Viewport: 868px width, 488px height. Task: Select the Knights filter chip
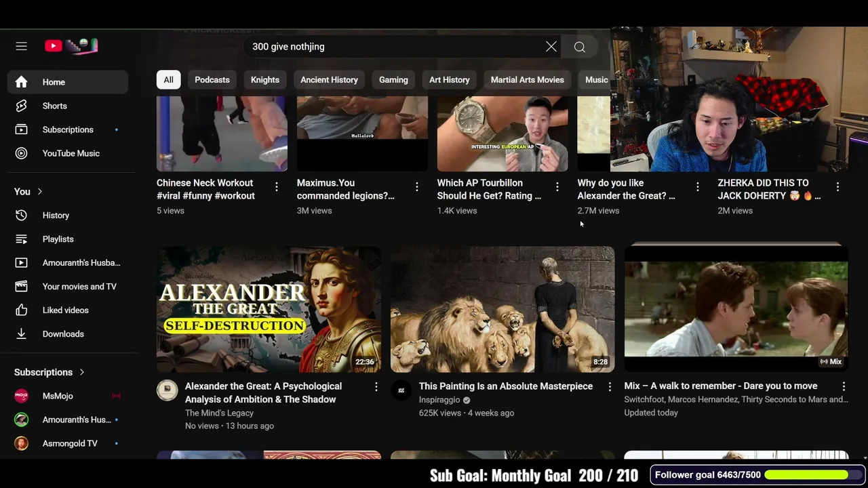pyautogui.click(x=265, y=80)
